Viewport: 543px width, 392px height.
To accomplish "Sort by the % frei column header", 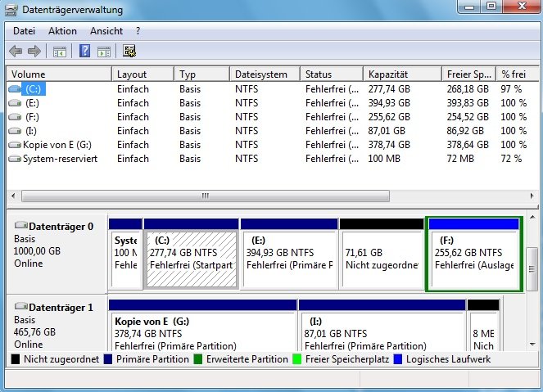I will pos(518,74).
